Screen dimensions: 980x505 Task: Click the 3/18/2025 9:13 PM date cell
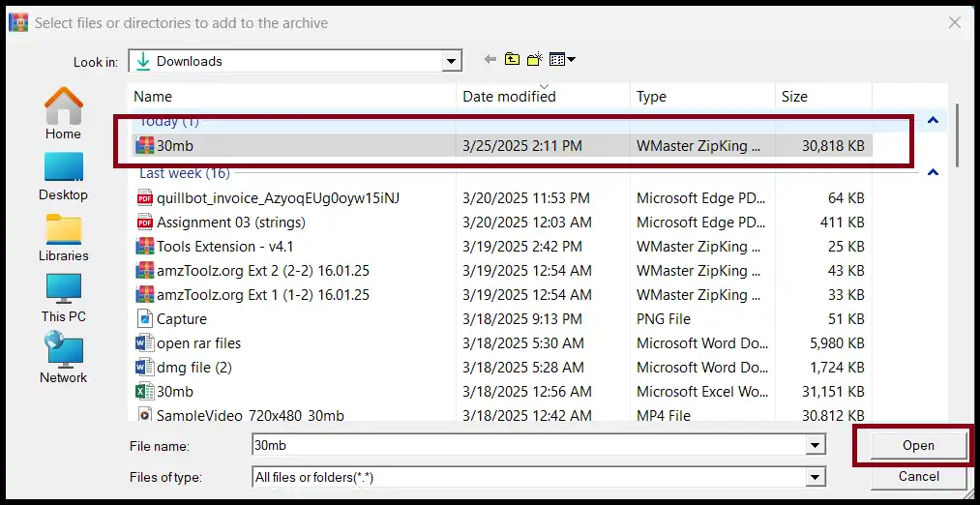521,318
